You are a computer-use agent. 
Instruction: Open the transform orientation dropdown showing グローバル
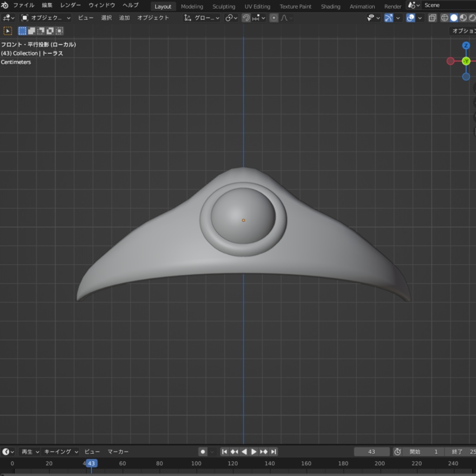202,18
